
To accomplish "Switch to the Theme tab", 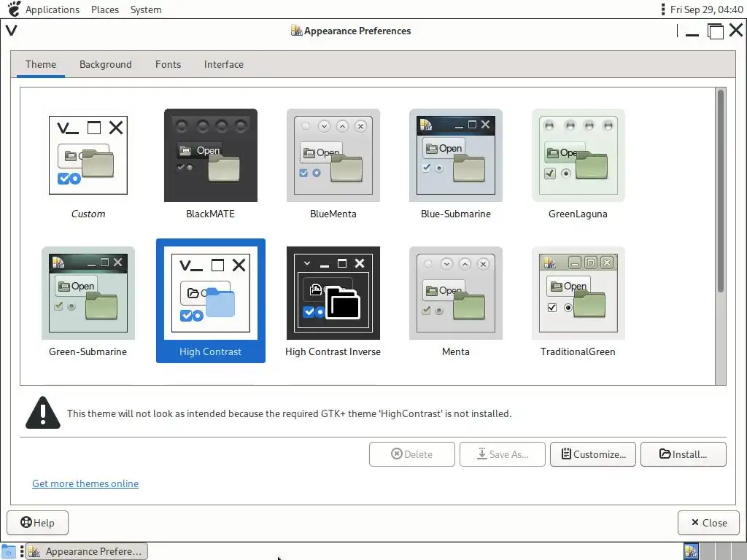I will click(41, 64).
